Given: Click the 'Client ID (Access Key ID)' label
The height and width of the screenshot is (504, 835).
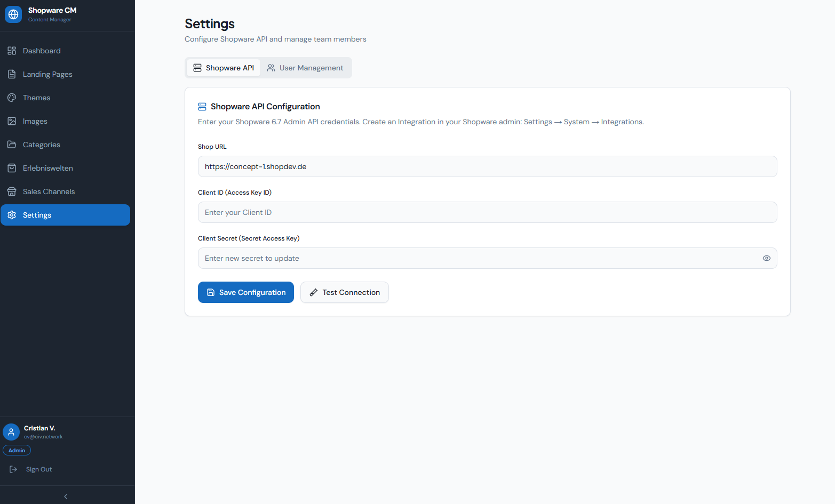Looking at the screenshot, I should point(235,193).
